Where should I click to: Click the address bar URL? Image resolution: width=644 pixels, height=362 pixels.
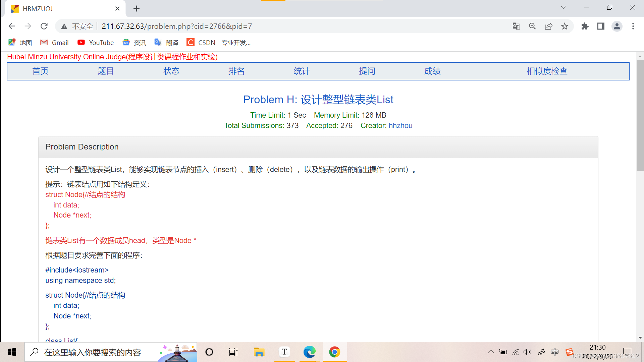pos(177,26)
